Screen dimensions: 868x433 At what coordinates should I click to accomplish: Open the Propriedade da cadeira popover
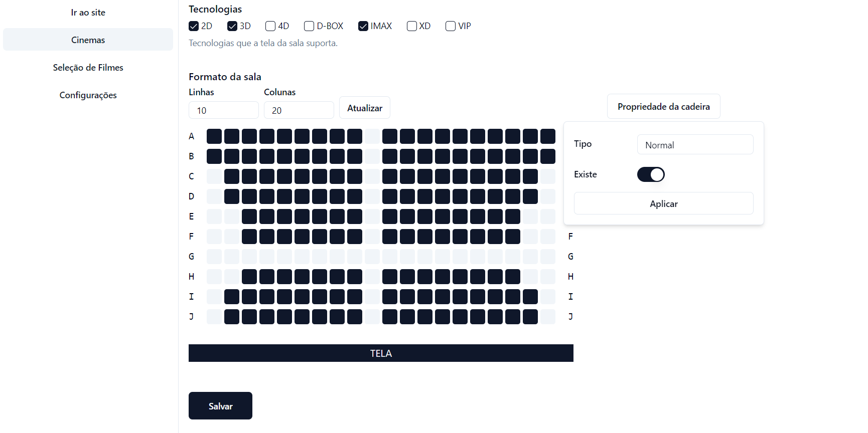point(663,107)
